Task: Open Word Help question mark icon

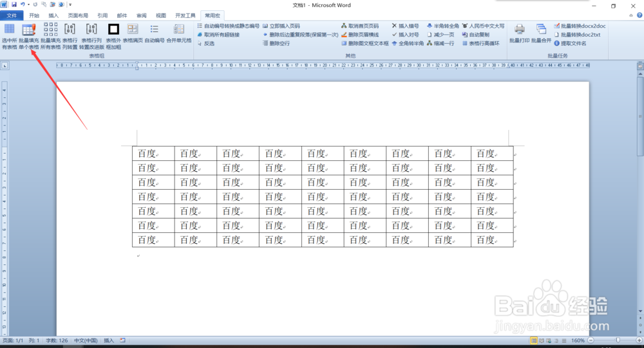Action: point(639,15)
